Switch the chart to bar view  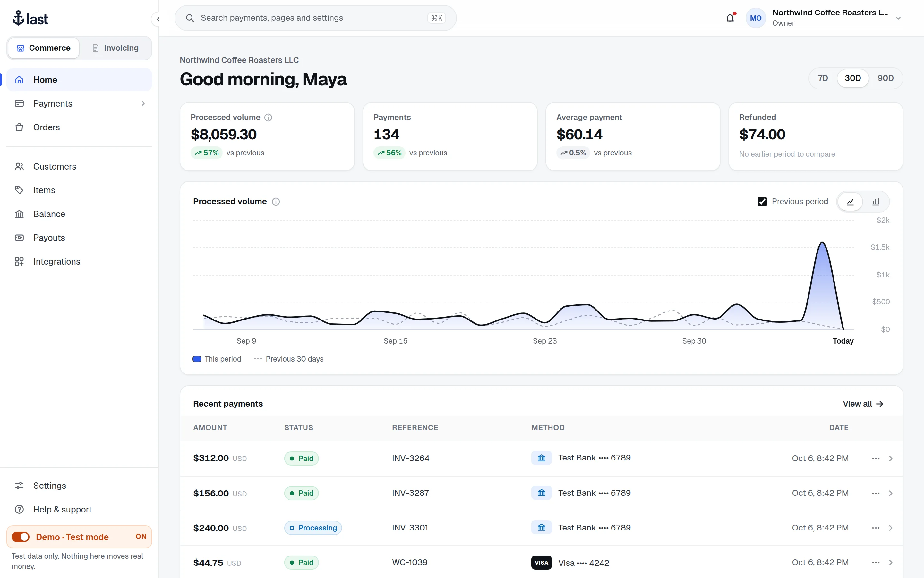tap(876, 201)
